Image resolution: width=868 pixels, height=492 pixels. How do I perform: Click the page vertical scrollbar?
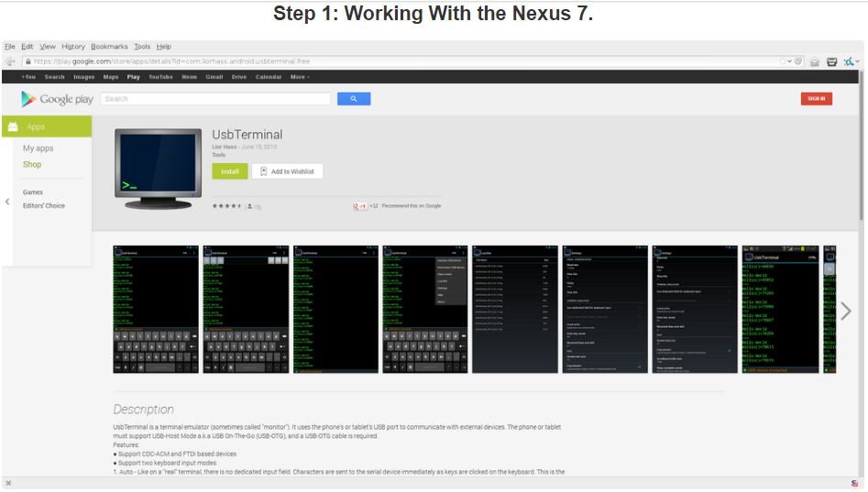click(861, 147)
